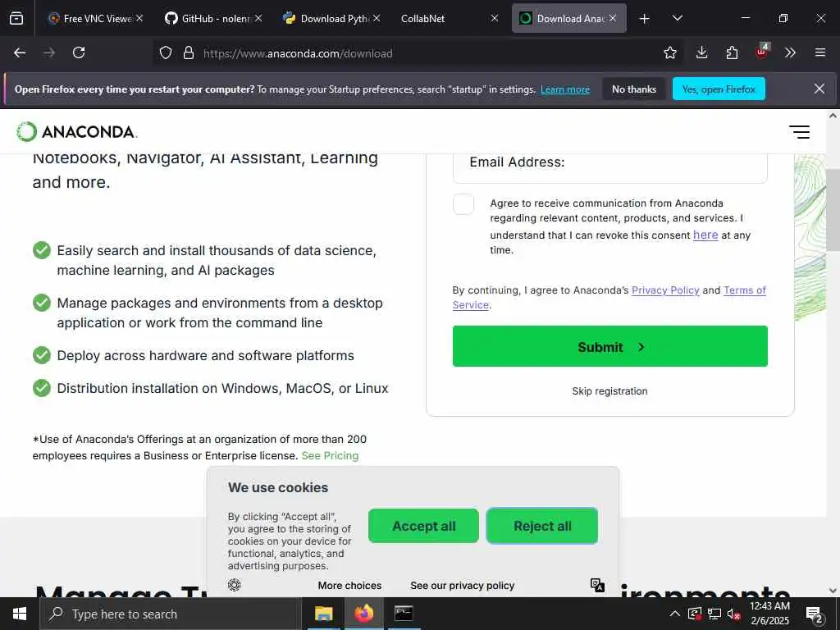Open the 'here' revoke consent link
840x630 pixels.
click(705, 235)
